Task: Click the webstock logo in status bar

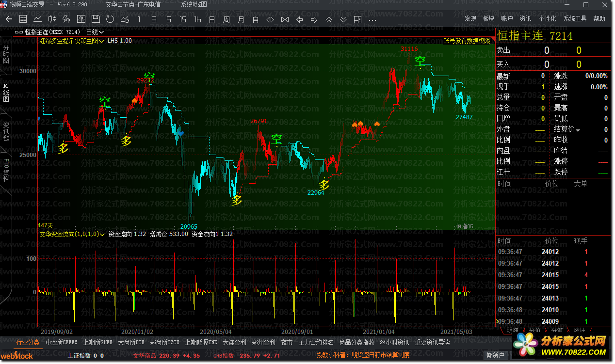Action: click(x=16, y=356)
